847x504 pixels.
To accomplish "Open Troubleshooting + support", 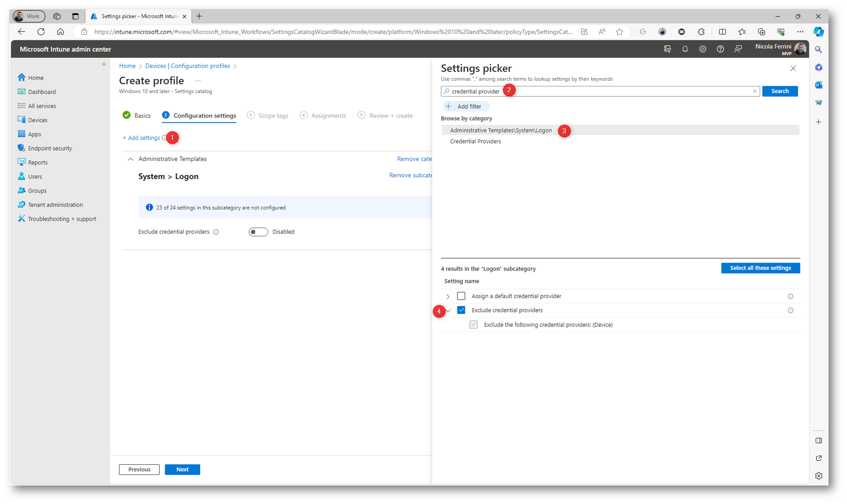I will [x=62, y=219].
